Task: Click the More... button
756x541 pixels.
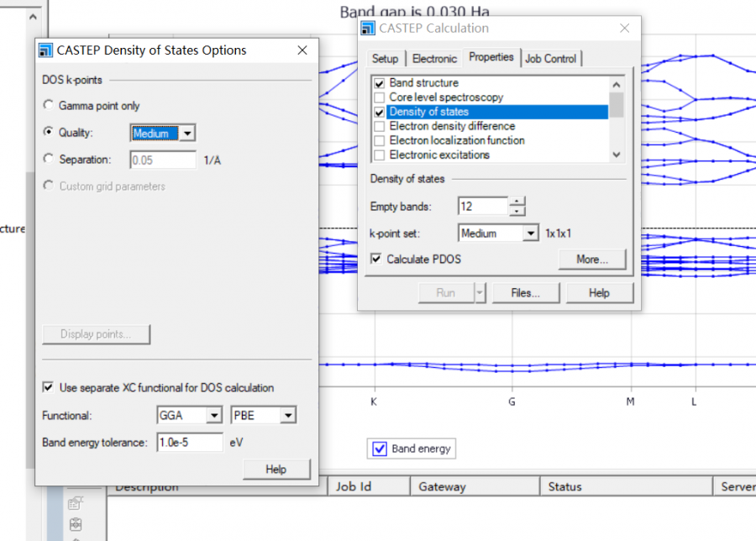Action: point(592,260)
